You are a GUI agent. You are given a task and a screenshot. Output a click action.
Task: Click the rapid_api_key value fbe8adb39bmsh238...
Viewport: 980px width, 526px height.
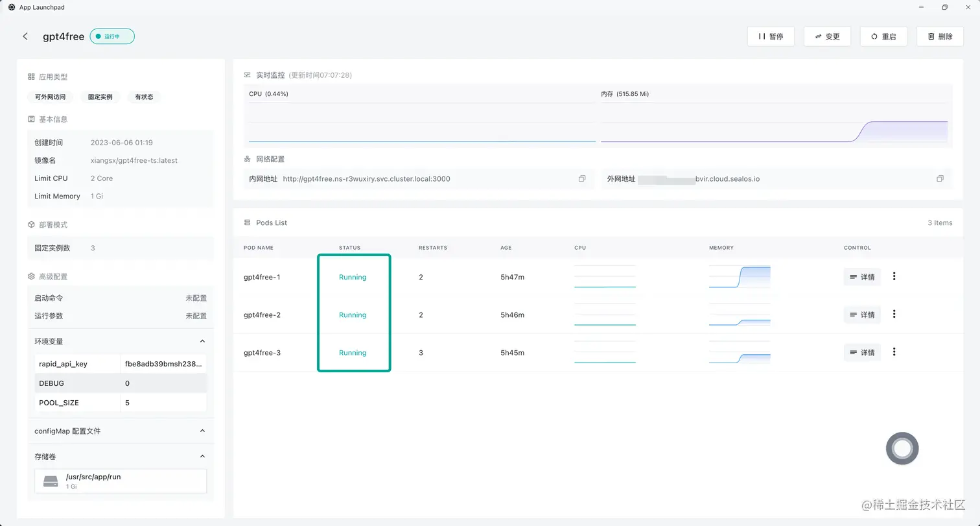163,364
